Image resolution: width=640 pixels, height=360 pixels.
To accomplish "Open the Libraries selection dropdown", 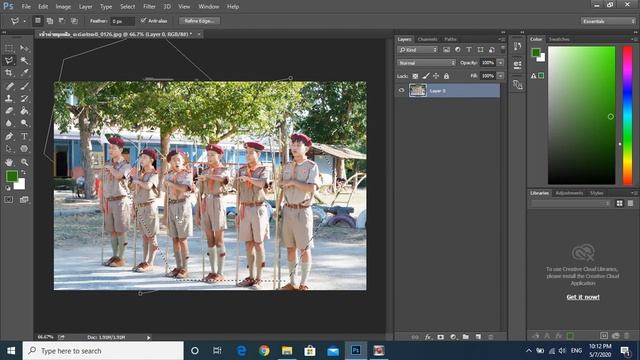I will tap(571, 203).
